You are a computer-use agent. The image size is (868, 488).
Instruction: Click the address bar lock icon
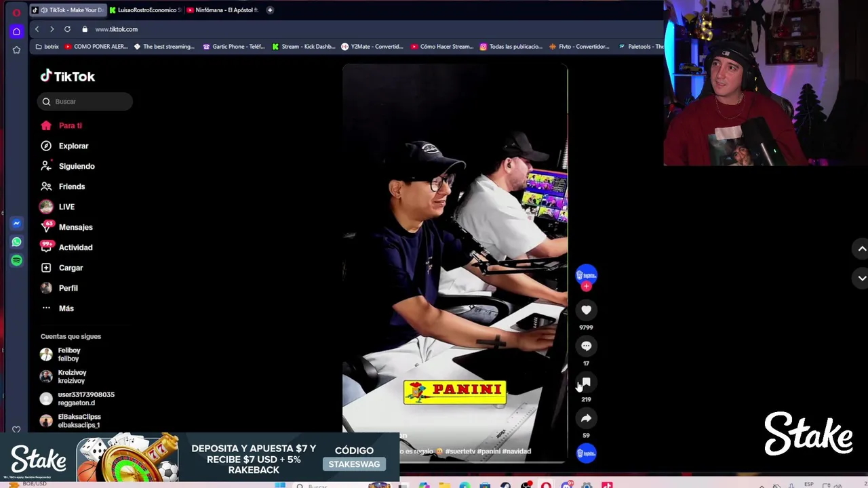coord(85,29)
